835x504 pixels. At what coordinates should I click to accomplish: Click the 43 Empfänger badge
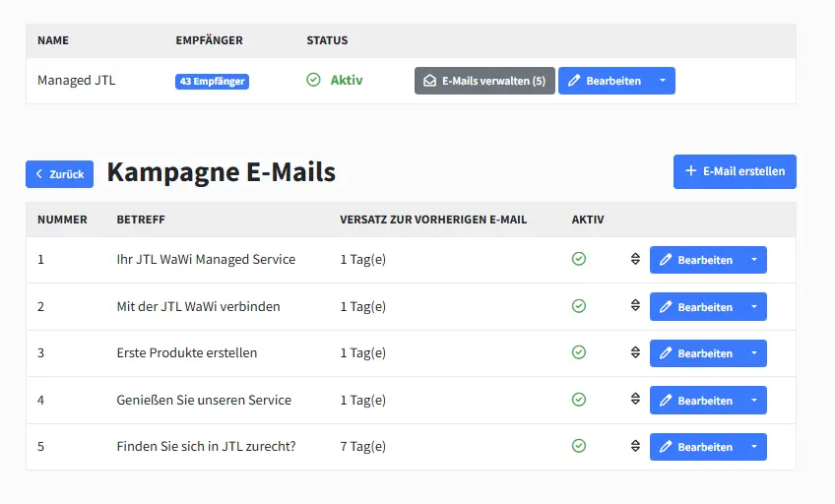(212, 82)
